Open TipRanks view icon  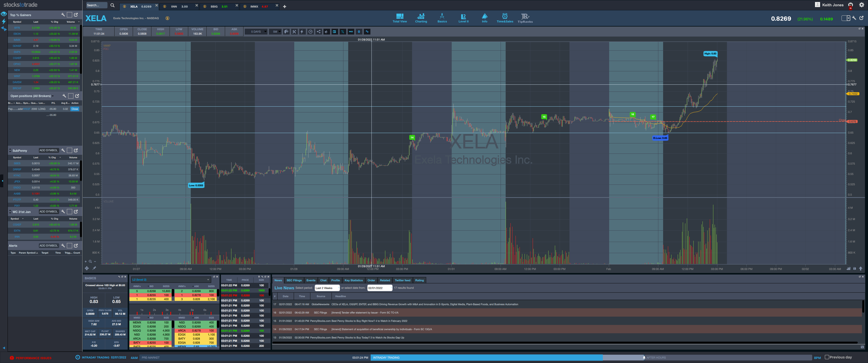525,18
